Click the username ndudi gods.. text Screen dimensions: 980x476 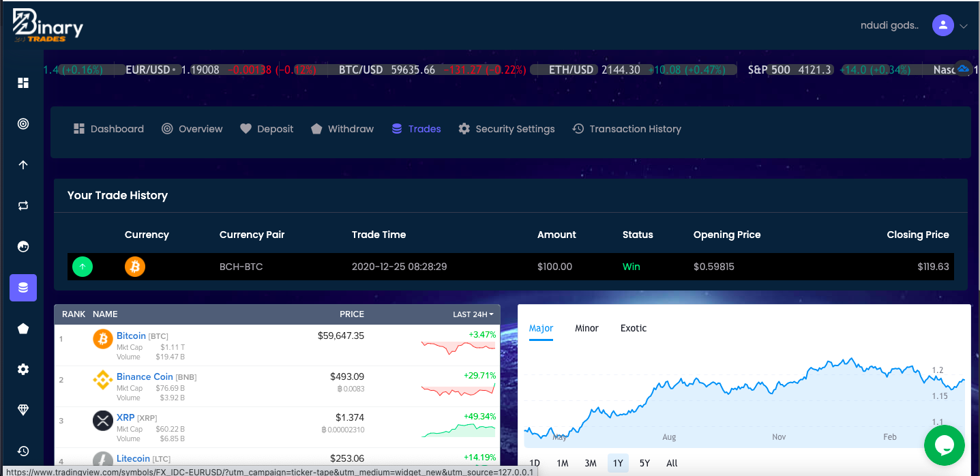pyautogui.click(x=890, y=26)
